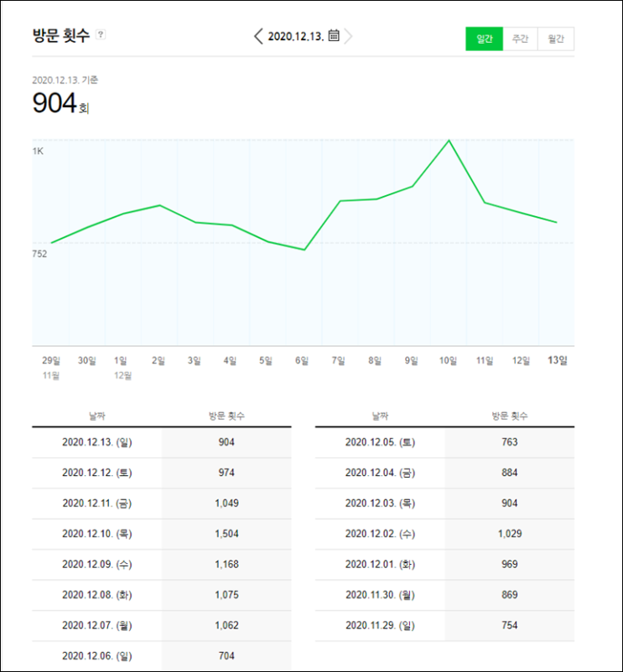Select the 2020.12.11. (금) date cell
Image resolution: width=623 pixels, height=672 pixels.
pyautogui.click(x=97, y=503)
